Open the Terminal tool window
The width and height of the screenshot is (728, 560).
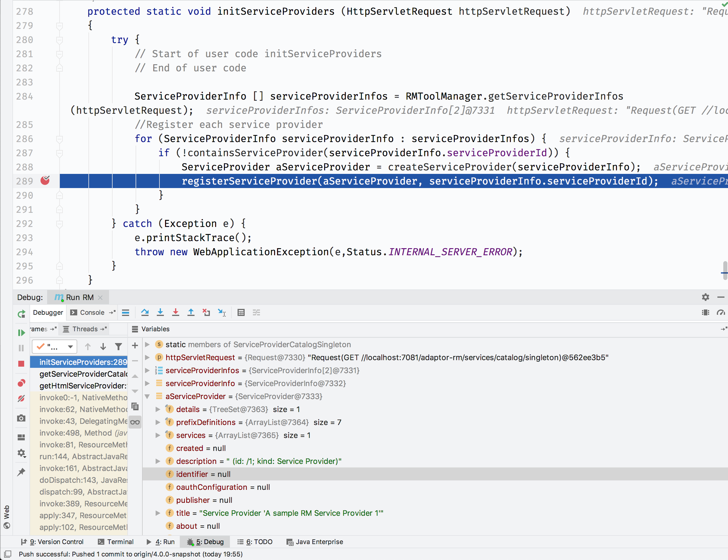click(115, 542)
